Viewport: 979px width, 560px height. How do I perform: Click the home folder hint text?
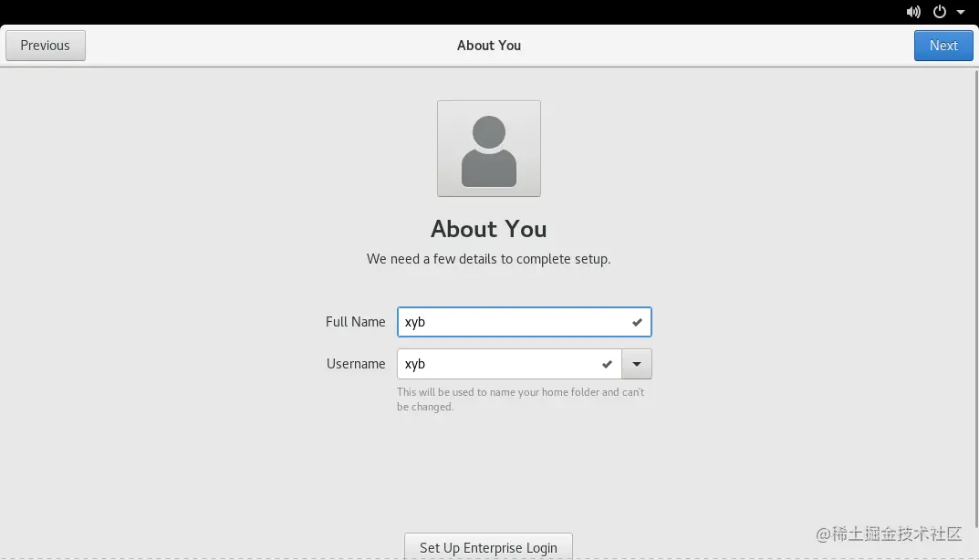point(521,399)
